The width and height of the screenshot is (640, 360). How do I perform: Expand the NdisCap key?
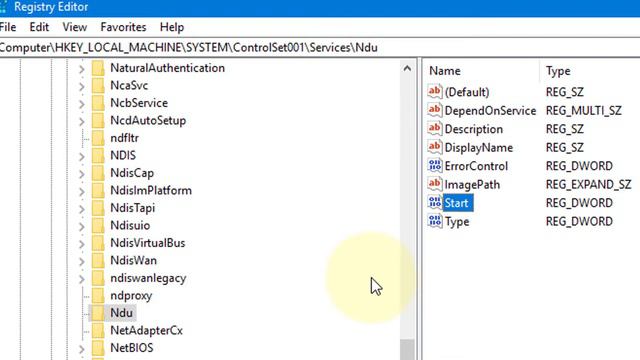(82, 174)
